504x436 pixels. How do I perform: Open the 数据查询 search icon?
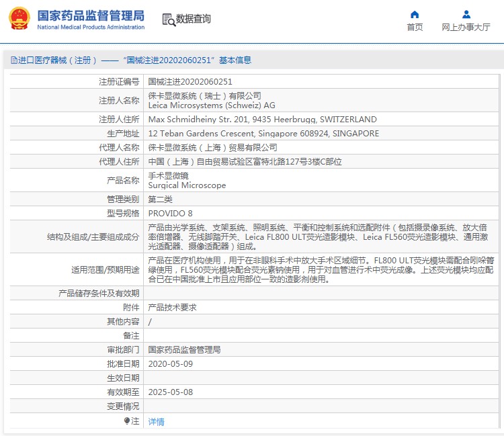click(x=169, y=19)
